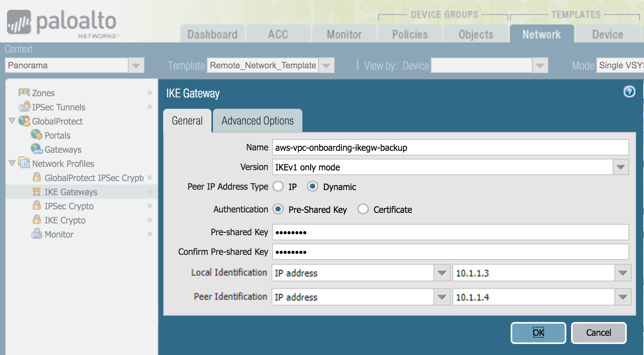Click the OK button

pos(538,333)
